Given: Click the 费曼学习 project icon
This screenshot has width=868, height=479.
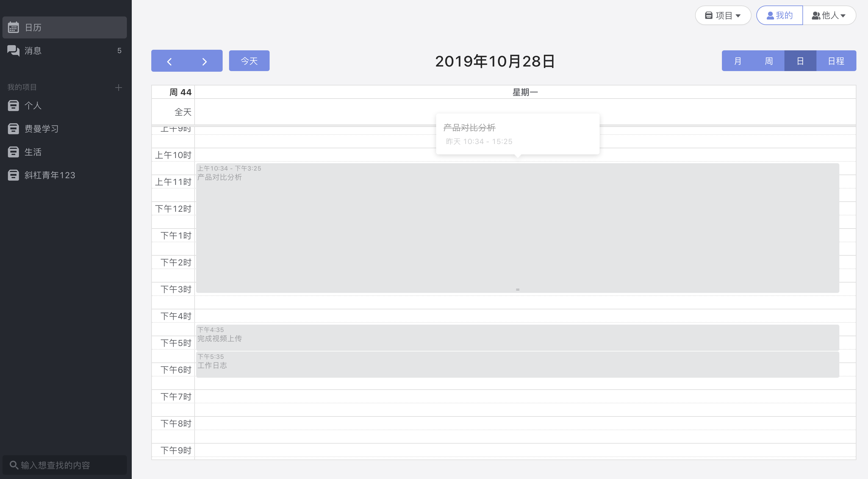Looking at the screenshot, I should pyautogui.click(x=13, y=129).
